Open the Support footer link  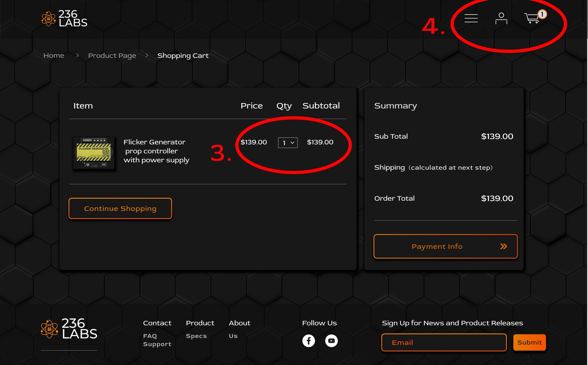pyautogui.click(x=157, y=344)
